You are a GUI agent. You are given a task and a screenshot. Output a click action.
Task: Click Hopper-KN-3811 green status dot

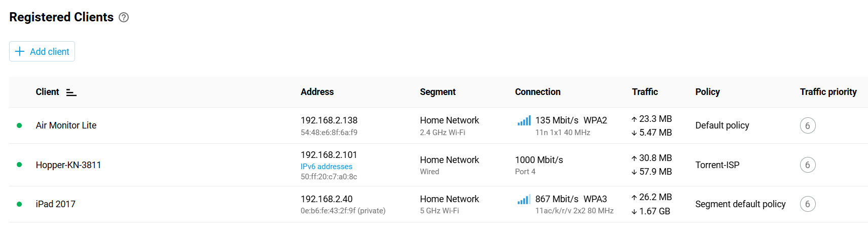19,165
